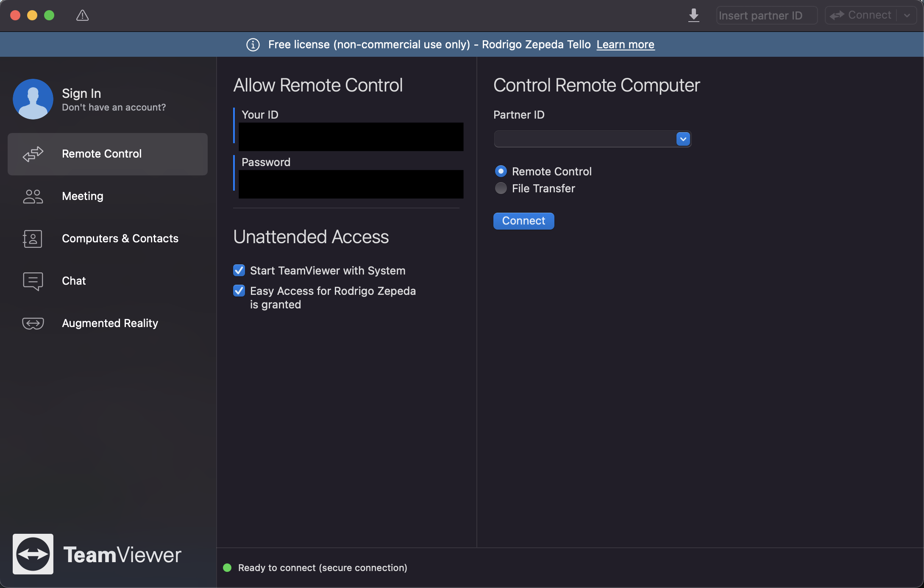Click the blue user avatar icon
The image size is (924, 588).
tap(33, 99)
